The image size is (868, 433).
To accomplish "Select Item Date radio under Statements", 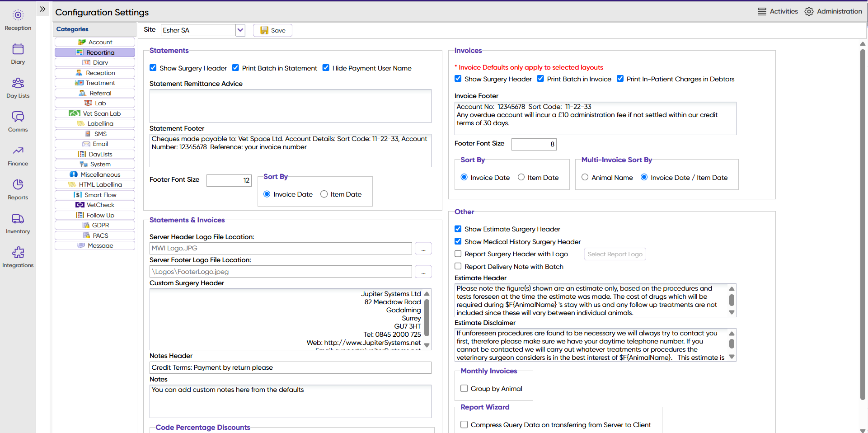I will coord(324,194).
